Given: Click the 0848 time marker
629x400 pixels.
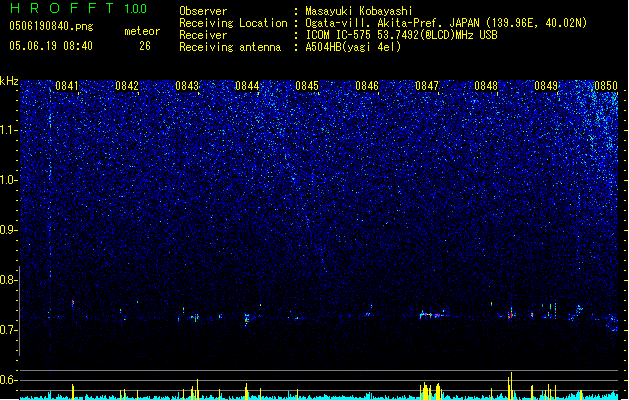Looking at the screenshot, I should click(486, 86).
